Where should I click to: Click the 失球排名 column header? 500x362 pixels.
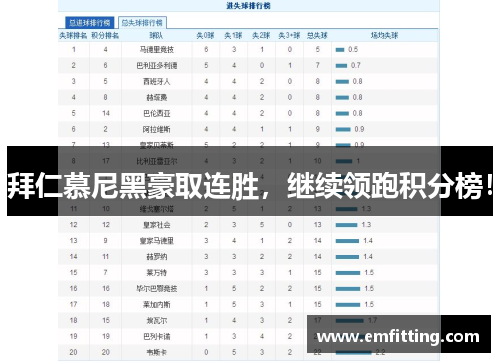pyautogui.click(x=73, y=35)
